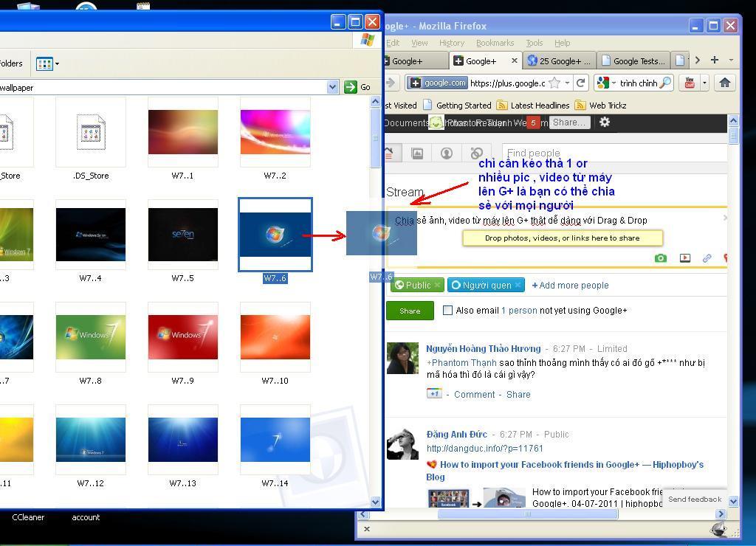756x546 pixels.
Task: Open the Views icon in Explorer toolbar
Action: pos(44,63)
